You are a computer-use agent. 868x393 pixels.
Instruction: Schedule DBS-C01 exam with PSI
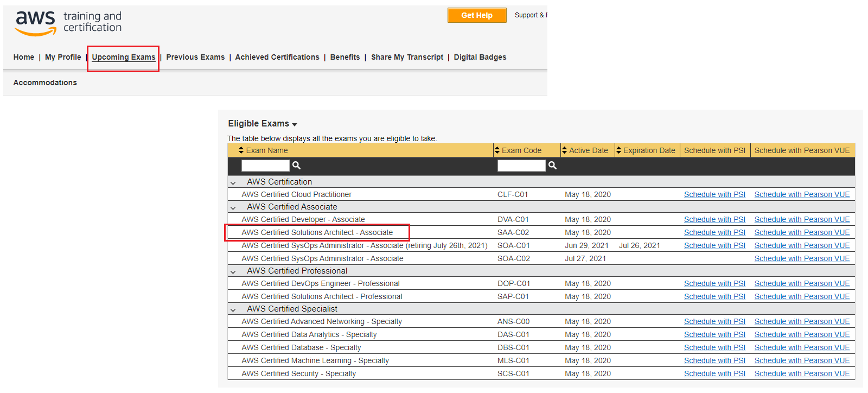[714, 347]
